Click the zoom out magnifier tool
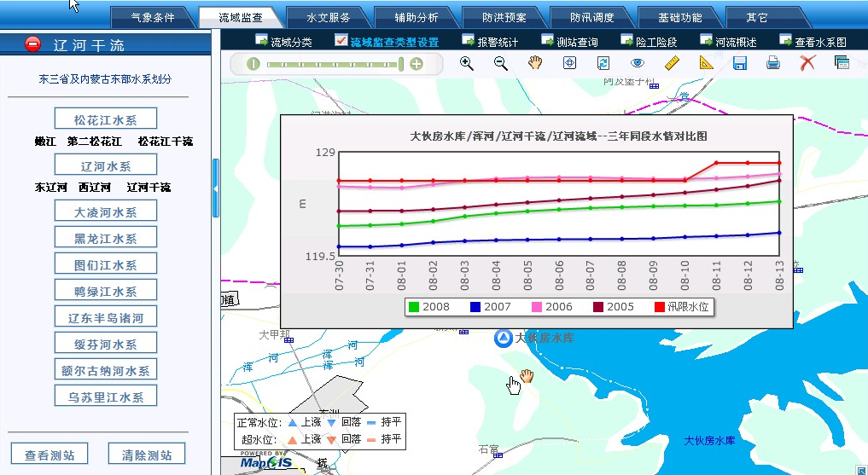 [x=501, y=63]
